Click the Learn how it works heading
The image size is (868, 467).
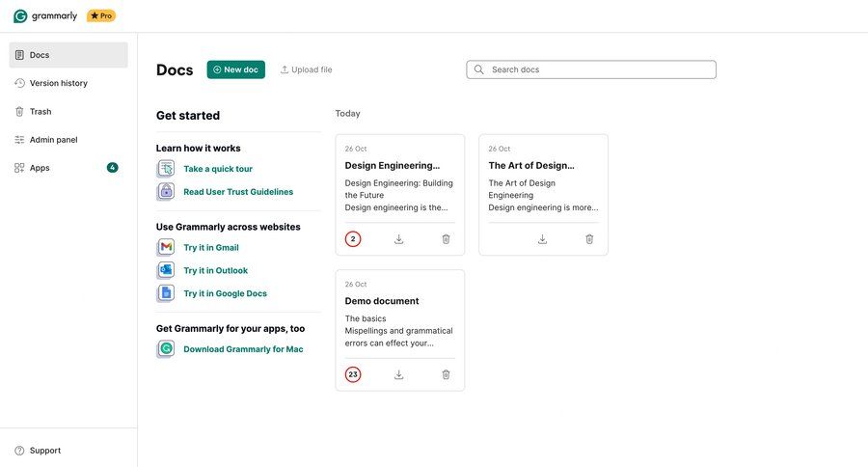point(198,149)
